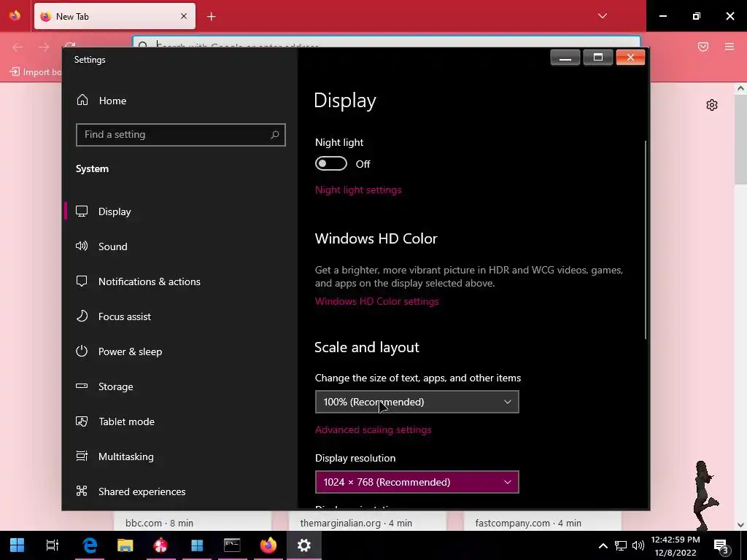The image size is (747, 560).
Task: Click Import bookmarks in Firefox toolbar
Action: pyautogui.click(x=36, y=72)
